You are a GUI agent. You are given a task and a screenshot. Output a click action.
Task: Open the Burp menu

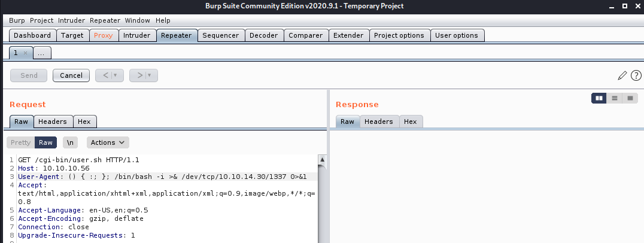17,20
